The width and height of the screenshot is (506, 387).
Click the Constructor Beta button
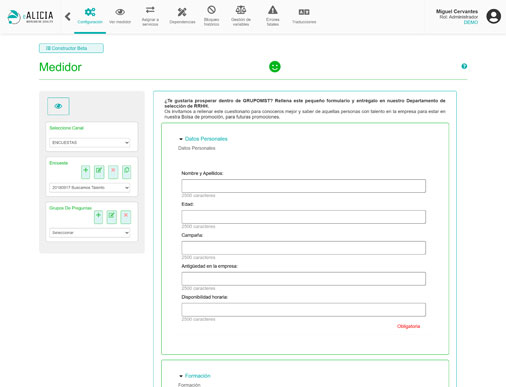click(71, 48)
